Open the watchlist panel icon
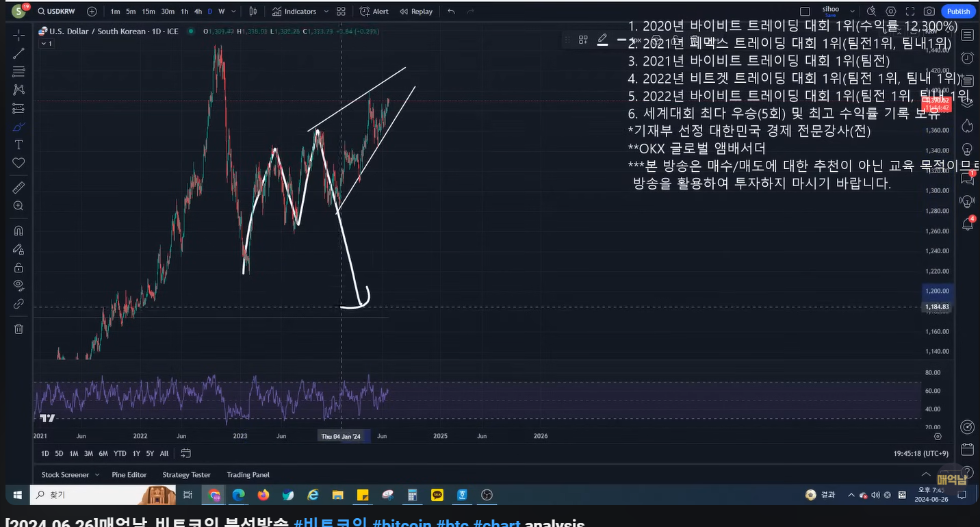Screen dimensions: 980x527 (x=968, y=34)
